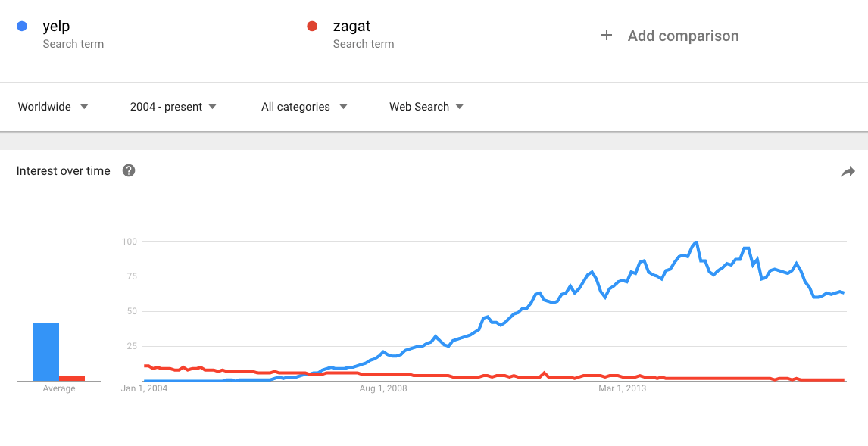This screenshot has width=868, height=446.
Task: Click the share icon for Interest over time chart
Action: [848, 172]
